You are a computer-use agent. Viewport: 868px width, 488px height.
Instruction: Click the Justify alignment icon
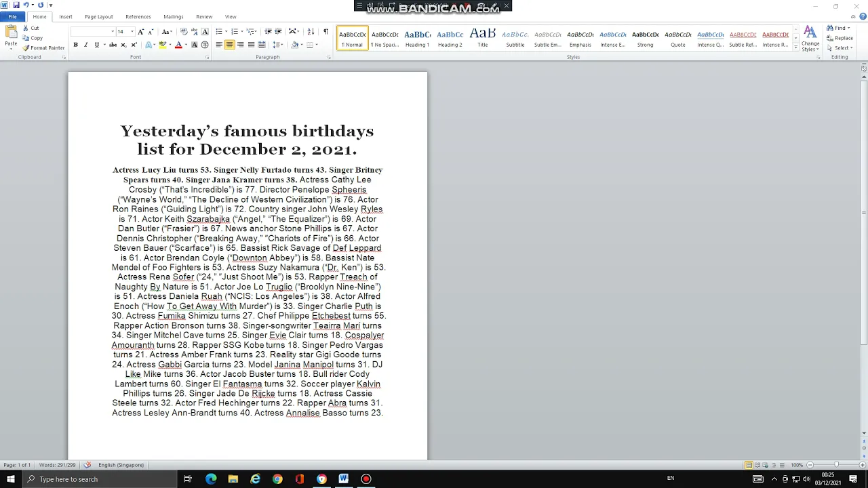[251, 45]
